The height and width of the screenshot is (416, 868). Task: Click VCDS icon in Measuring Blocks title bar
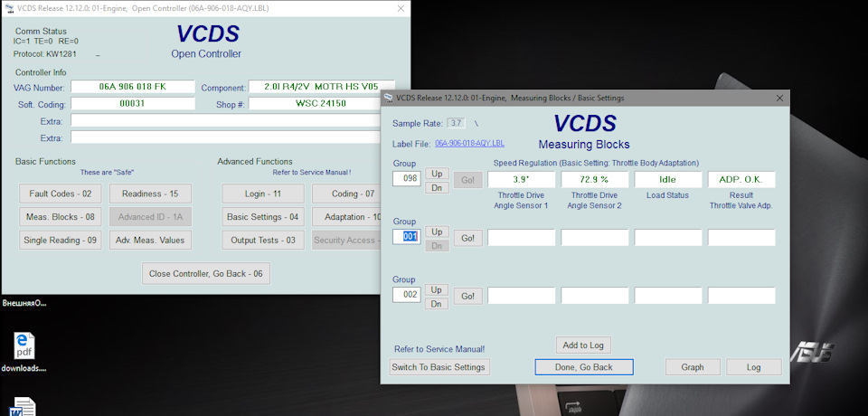click(388, 98)
